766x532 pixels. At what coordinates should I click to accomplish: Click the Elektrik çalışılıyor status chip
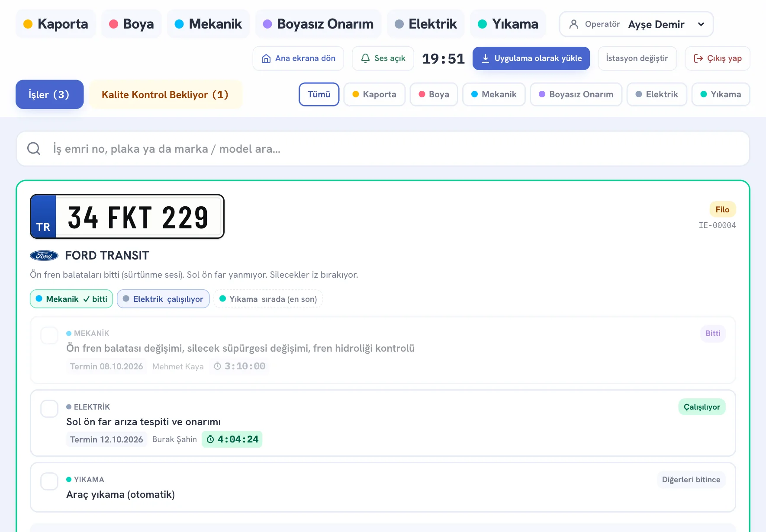163,299
